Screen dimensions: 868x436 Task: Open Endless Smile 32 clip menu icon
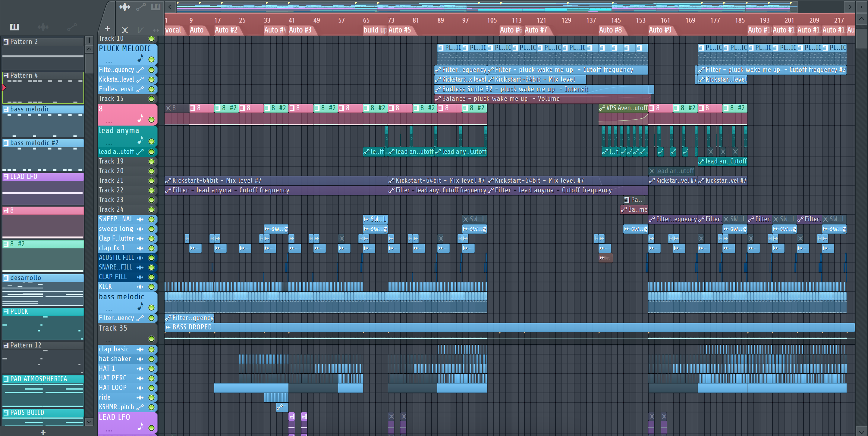pyautogui.click(x=438, y=89)
